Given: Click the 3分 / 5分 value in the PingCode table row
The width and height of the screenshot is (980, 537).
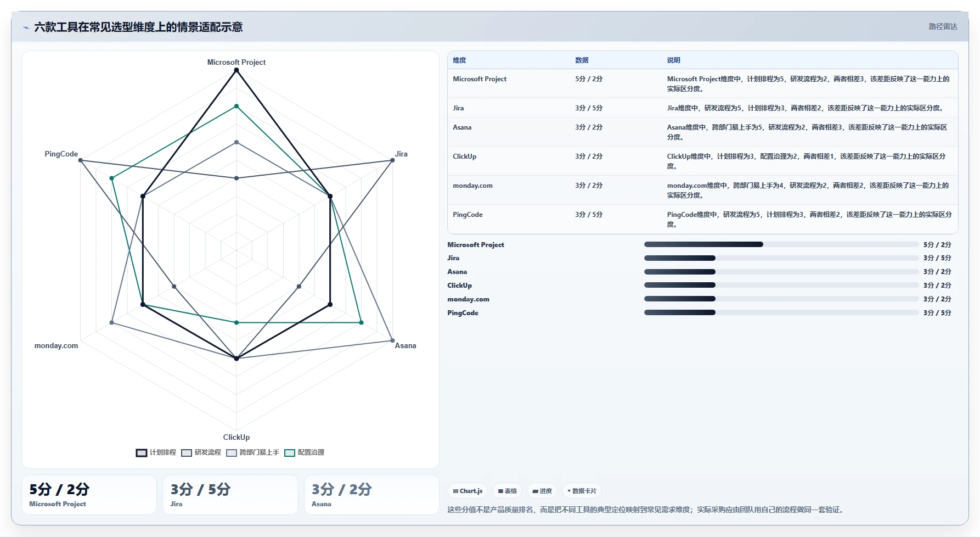Looking at the screenshot, I should (x=589, y=215).
